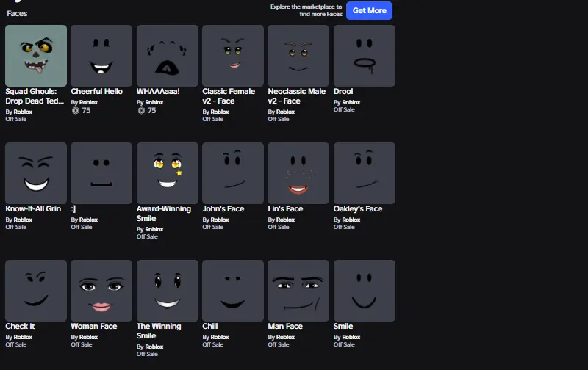This screenshot has height=370, width=588.
Task: Click the Award-Winning Smile title
Action: (x=163, y=214)
